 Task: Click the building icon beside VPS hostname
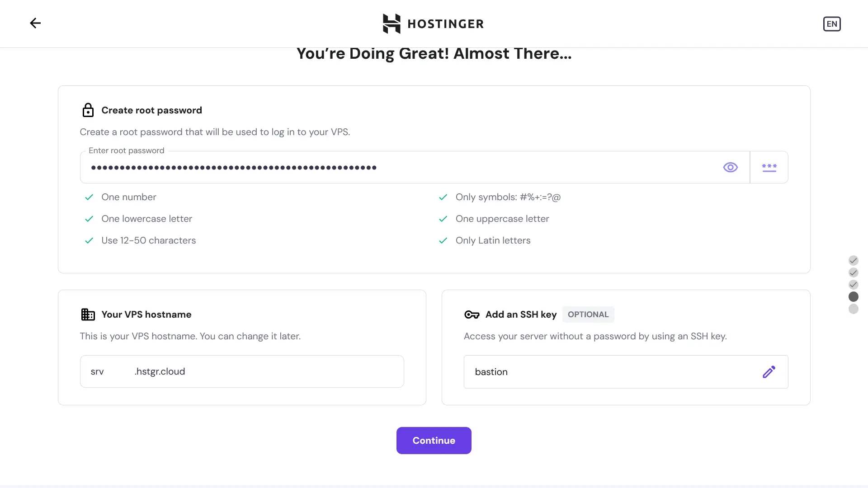[x=88, y=314]
